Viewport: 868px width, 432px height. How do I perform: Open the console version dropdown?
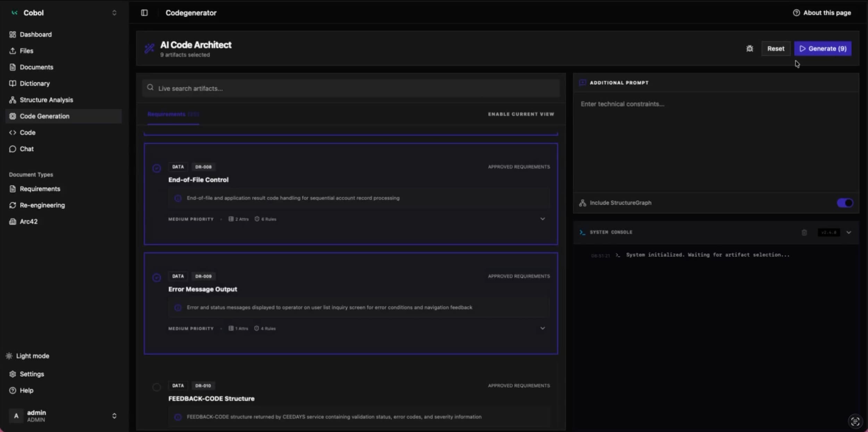[x=829, y=232]
